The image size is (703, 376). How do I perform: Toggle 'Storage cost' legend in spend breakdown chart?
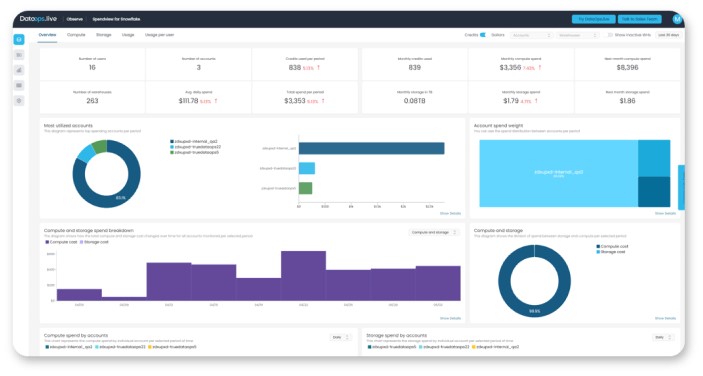point(94,242)
